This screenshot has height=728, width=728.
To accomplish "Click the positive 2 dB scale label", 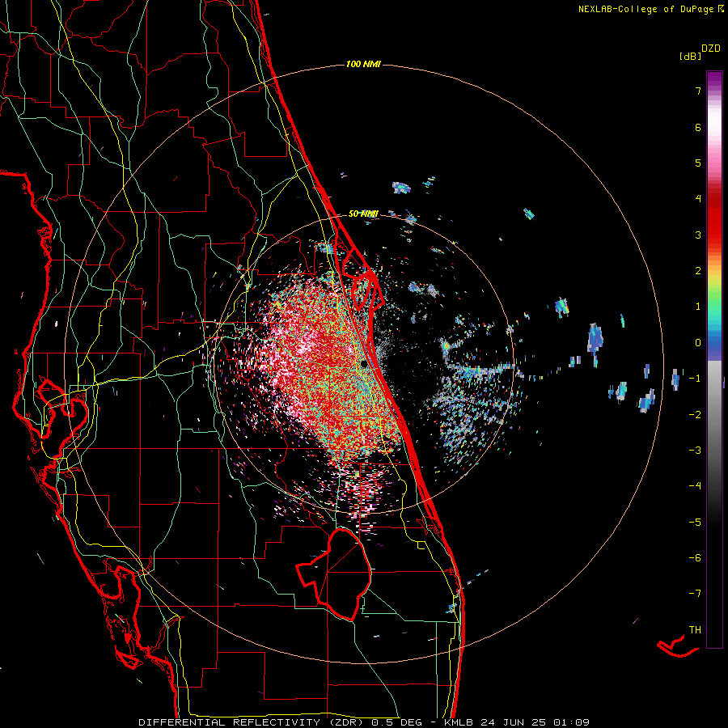I will (698, 271).
